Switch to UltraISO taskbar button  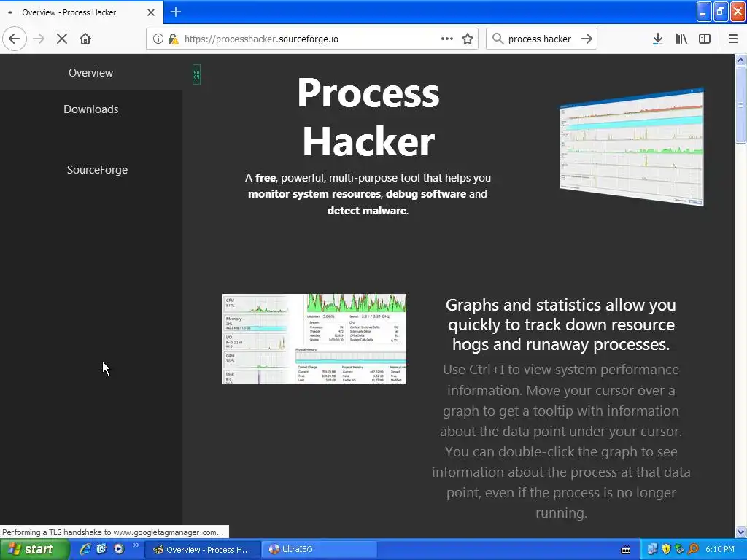320,550
